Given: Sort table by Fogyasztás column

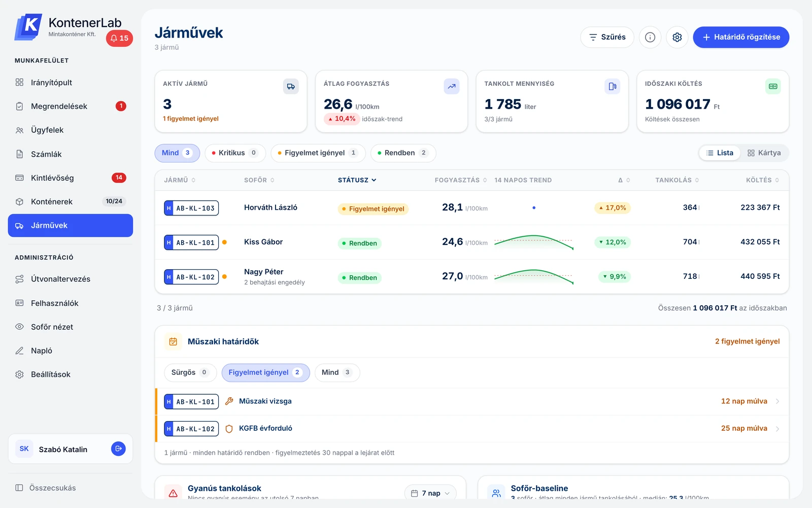Looking at the screenshot, I should point(461,180).
